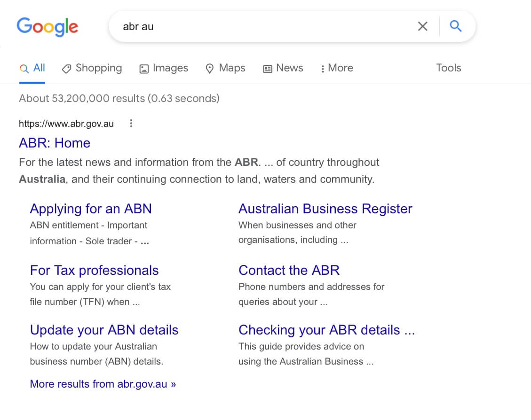Open the Maps tab
Viewport: 531px width, 420px height.
225,68
